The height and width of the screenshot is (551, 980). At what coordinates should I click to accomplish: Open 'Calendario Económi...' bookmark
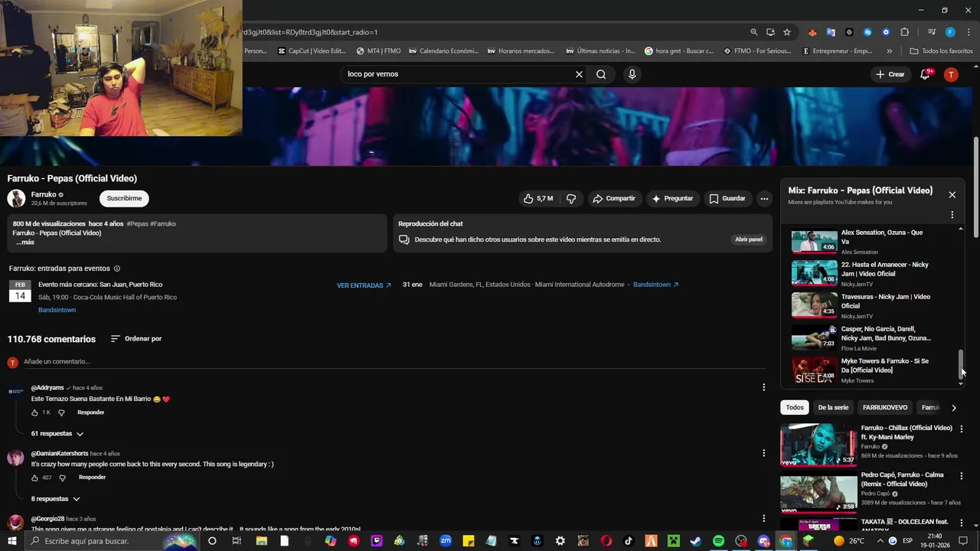click(x=443, y=51)
